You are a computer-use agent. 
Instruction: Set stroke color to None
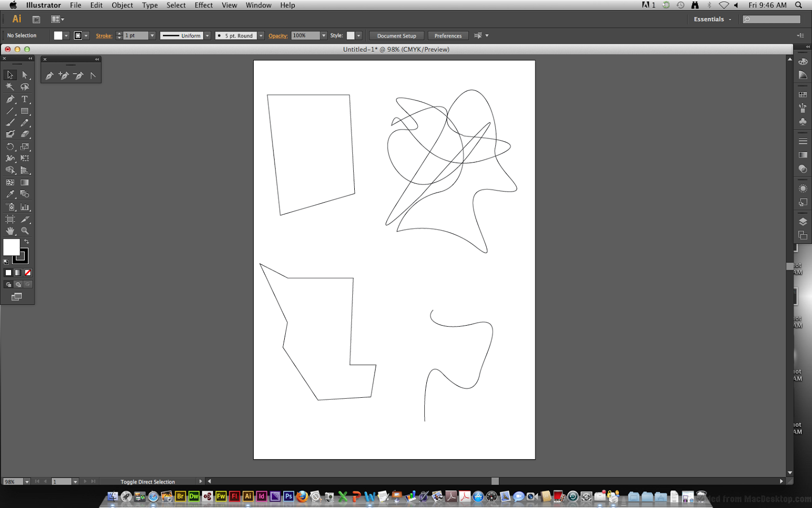pos(27,273)
